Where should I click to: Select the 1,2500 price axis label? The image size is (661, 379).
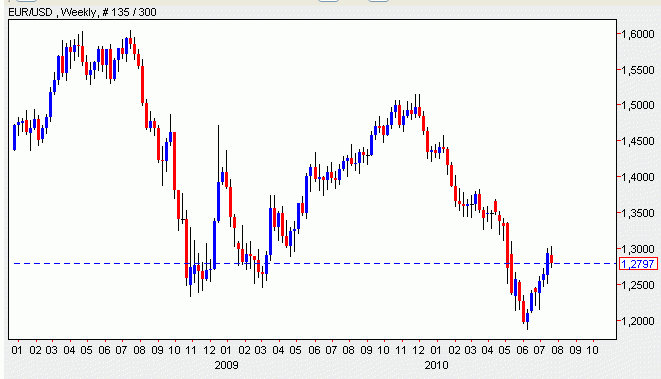click(638, 285)
